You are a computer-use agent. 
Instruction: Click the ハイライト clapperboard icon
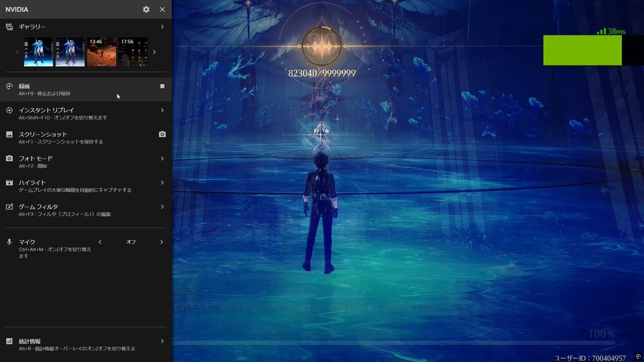point(9,183)
